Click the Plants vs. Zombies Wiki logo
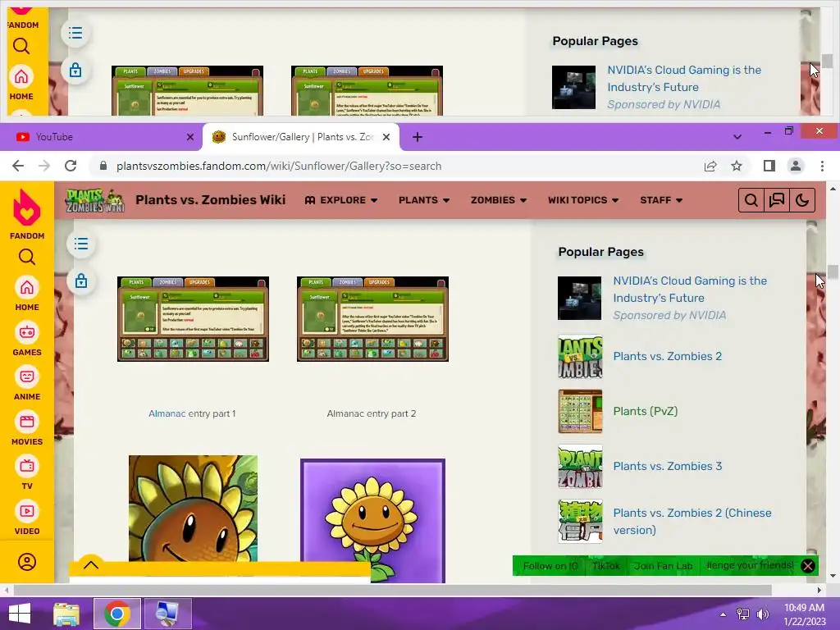Screen dimensions: 840x630 [95, 200]
